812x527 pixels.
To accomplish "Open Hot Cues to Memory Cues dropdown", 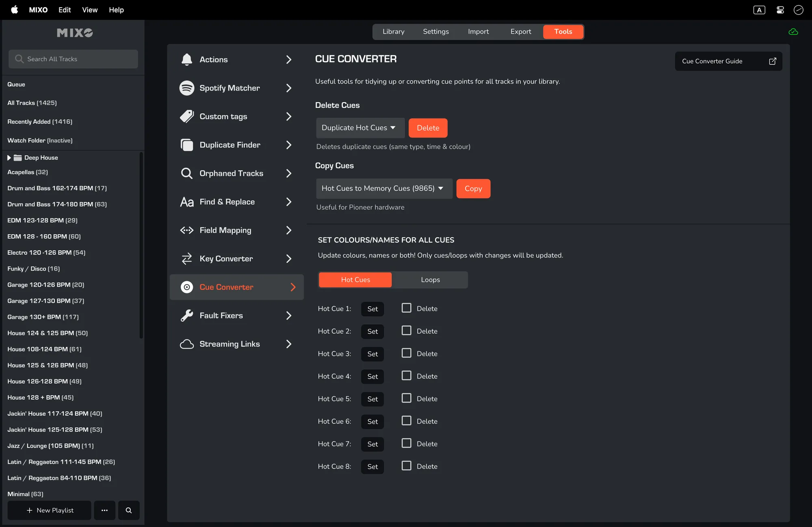I will (x=384, y=189).
